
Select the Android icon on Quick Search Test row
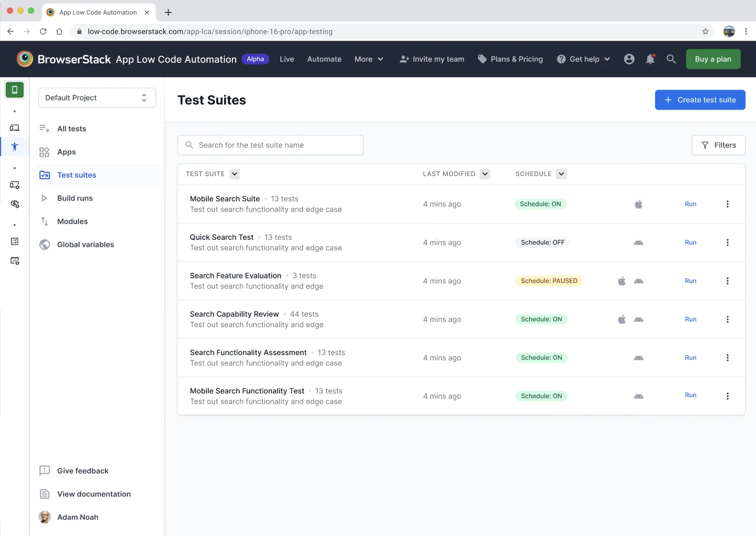pos(638,242)
